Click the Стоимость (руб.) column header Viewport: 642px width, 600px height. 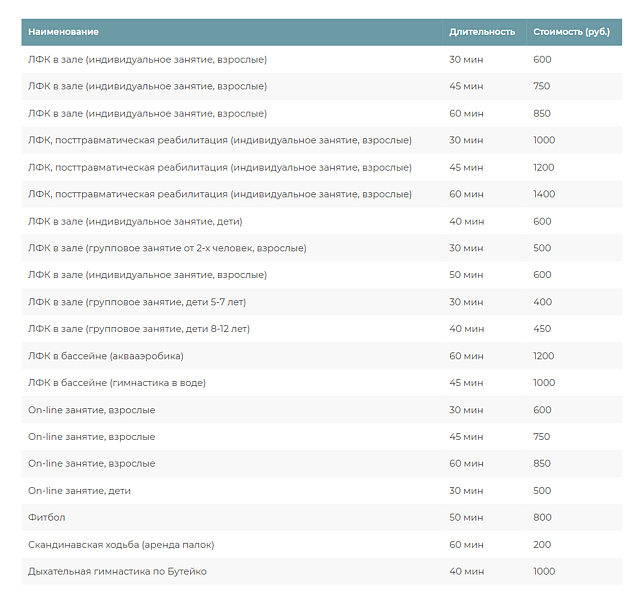[571, 32]
